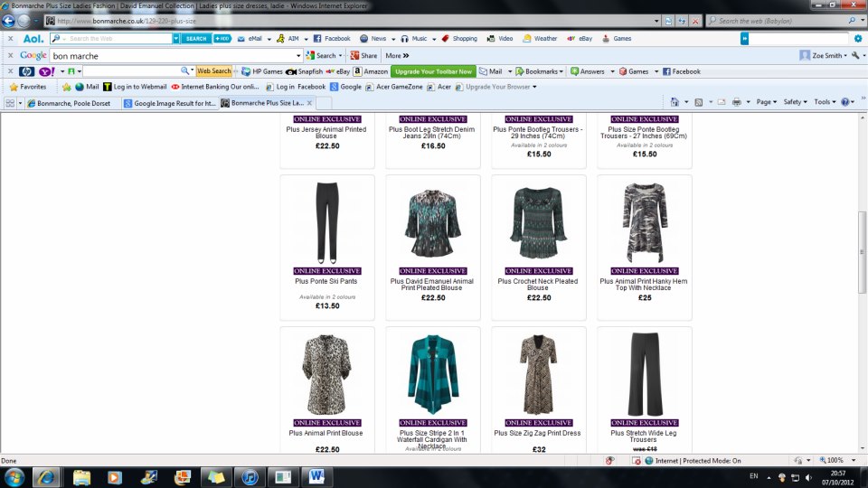Launch Microsoft Word from the taskbar
This screenshot has height=488, width=868.
(x=316, y=476)
